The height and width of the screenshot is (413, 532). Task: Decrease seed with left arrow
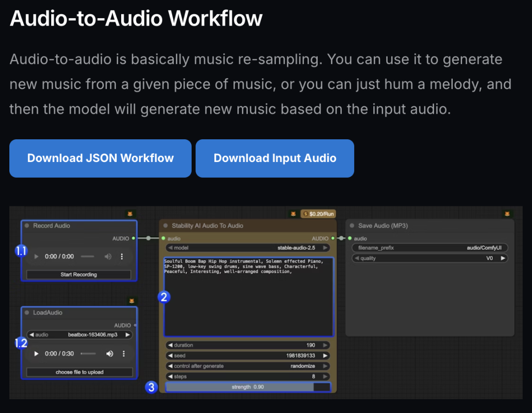pos(170,356)
